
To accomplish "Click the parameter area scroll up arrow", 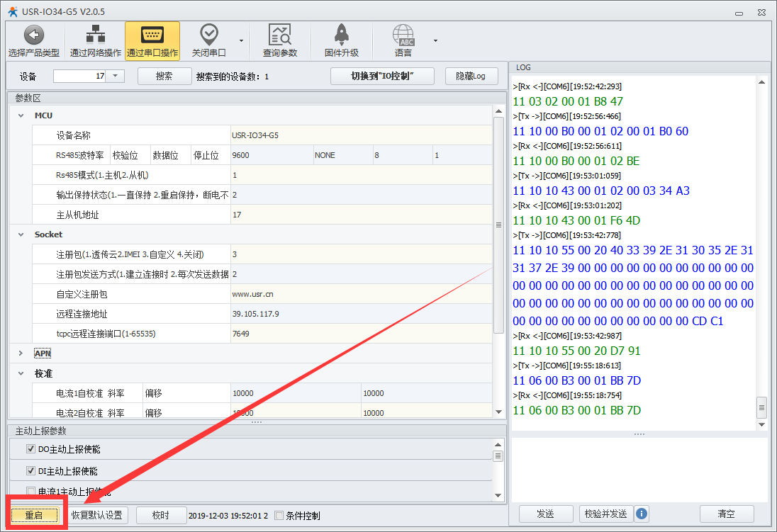I will tap(498, 111).
